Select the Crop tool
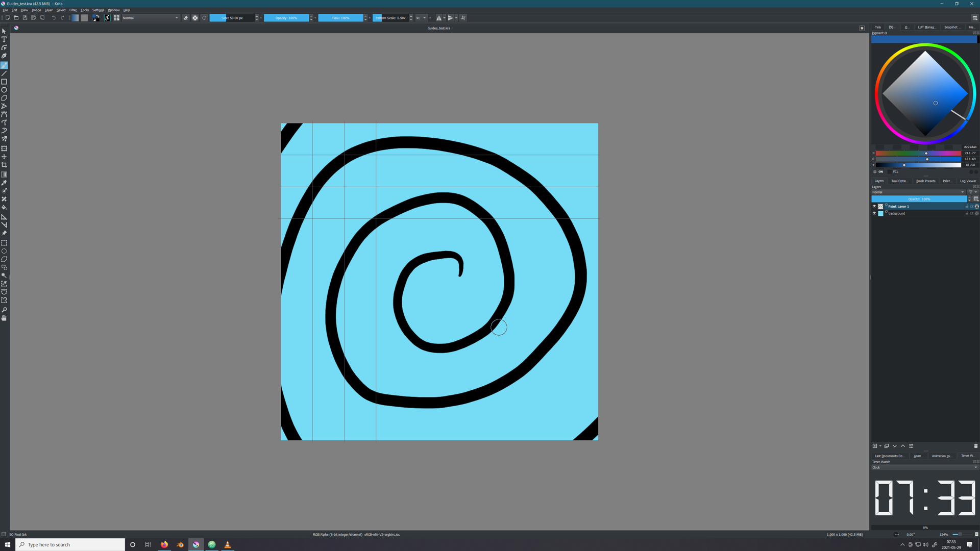Image resolution: width=980 pixels, height=551 pixels. point(4,165)
